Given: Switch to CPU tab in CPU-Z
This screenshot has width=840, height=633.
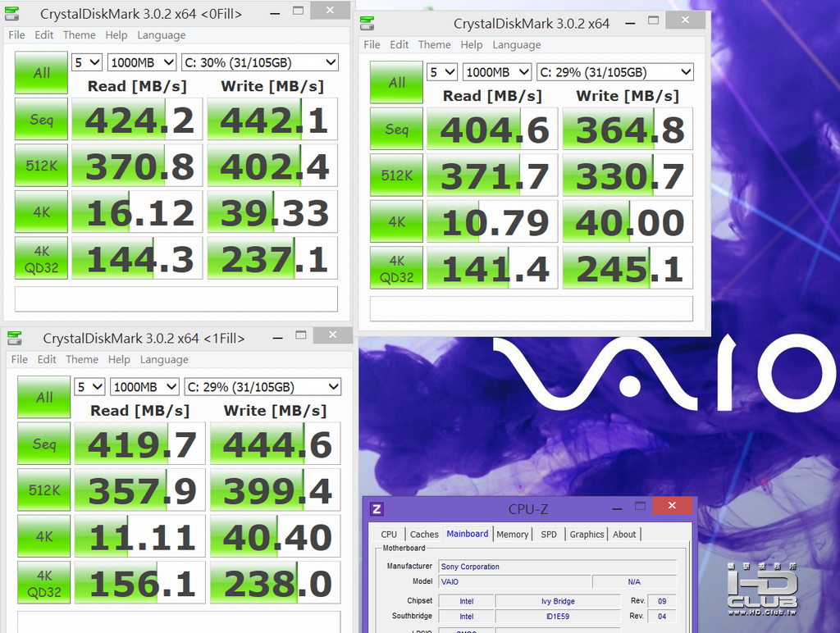Looking at the screenshot, I should click(x=389, y=534).
